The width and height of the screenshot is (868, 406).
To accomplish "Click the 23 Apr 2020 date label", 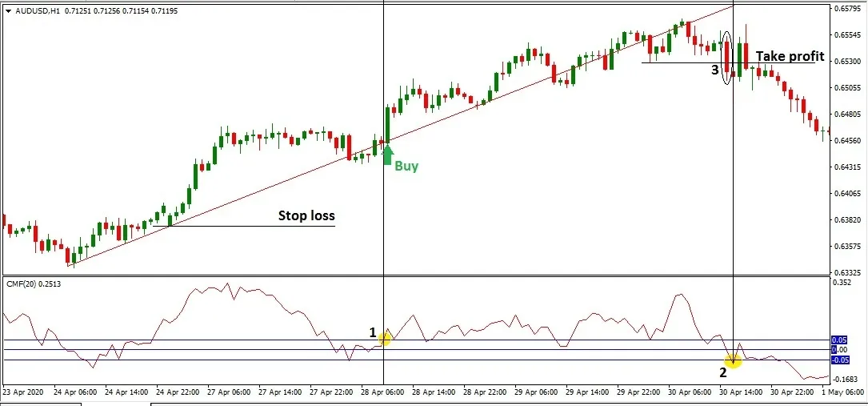I will [x=24, y=392].
